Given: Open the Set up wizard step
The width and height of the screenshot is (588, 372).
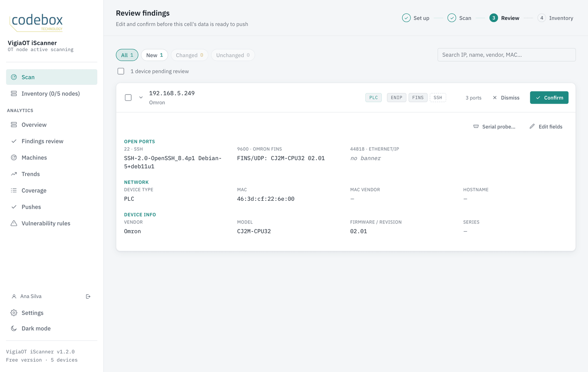Looking at the screenshot, I should 416,18.
